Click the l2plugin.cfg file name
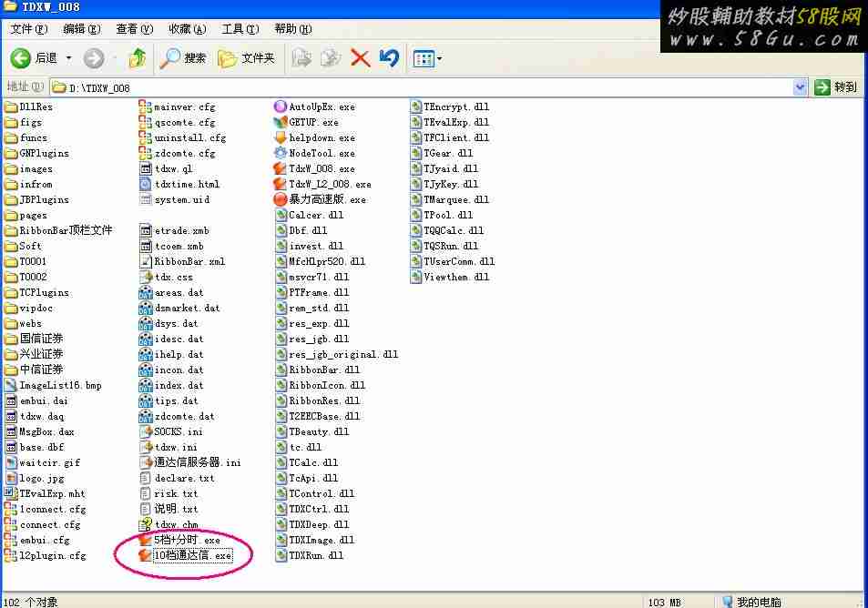 (53, 555)
